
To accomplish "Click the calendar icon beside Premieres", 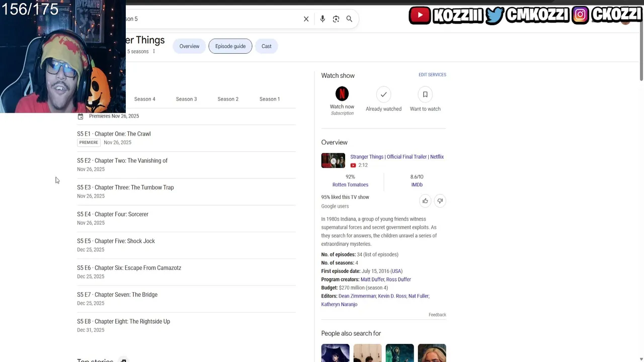I will click(80, 116).
